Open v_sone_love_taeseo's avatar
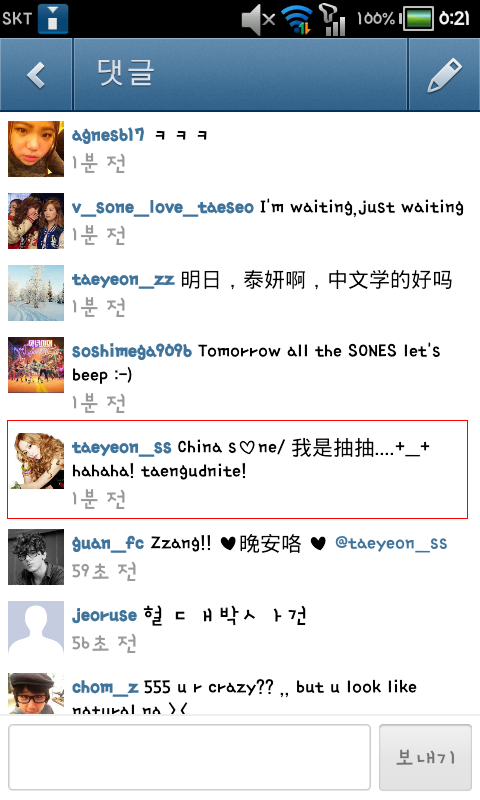480x800 pixels. [x=36, y=221]
